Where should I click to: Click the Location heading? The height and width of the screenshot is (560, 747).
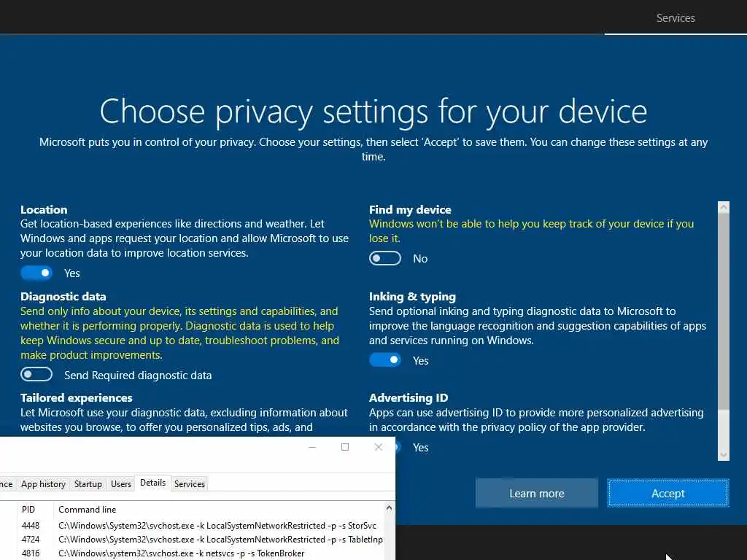click(44, 209)
